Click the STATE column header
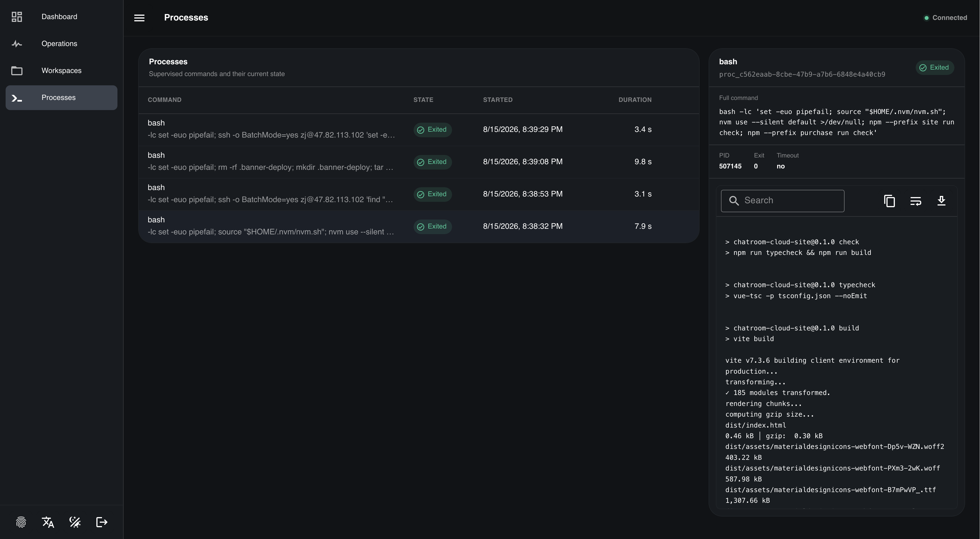The height and width of the screenshot is (539, 980). coord(423,100)
